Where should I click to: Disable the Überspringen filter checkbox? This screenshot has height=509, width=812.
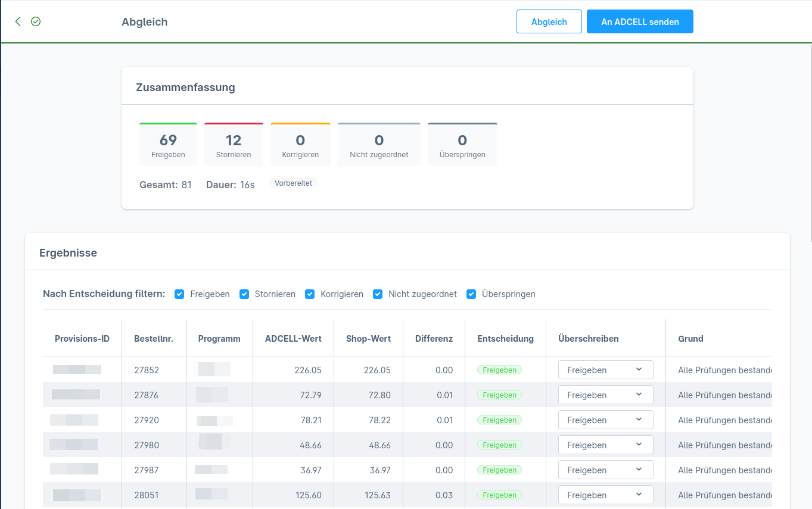click(471, 294)
